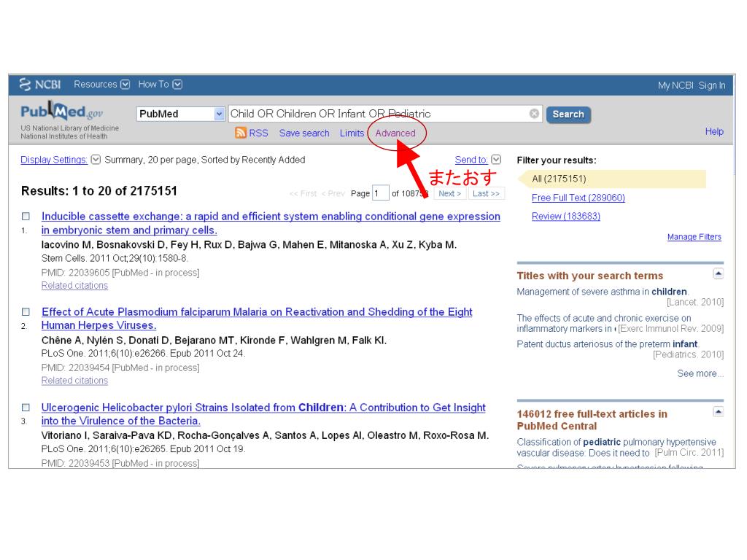
Task: Open the Effect of Acute Plasmodium falciparum article
Action: [257, 319]
